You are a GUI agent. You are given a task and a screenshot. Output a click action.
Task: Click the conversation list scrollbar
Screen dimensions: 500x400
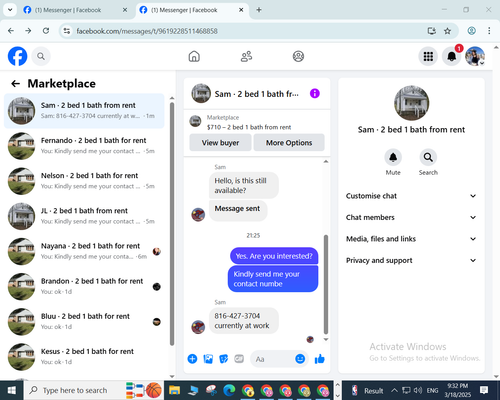tap(172, 224)
